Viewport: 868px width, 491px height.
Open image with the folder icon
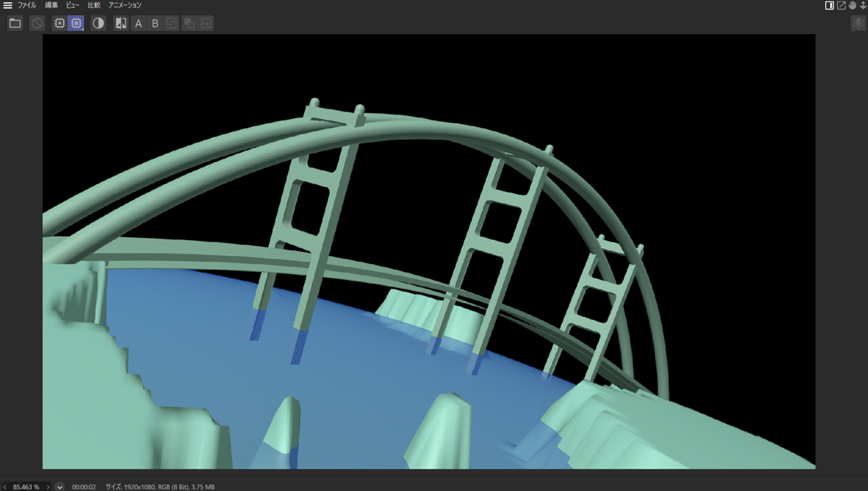click(15, 23)
